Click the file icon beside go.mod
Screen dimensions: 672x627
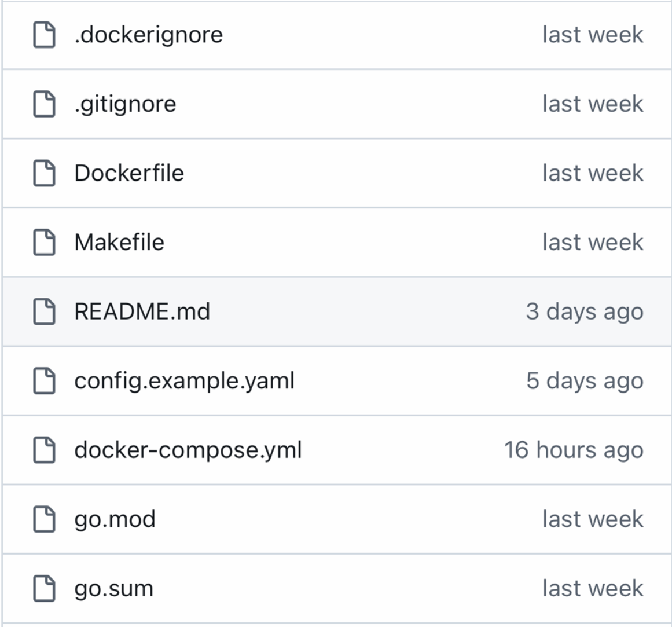(44, 519)
